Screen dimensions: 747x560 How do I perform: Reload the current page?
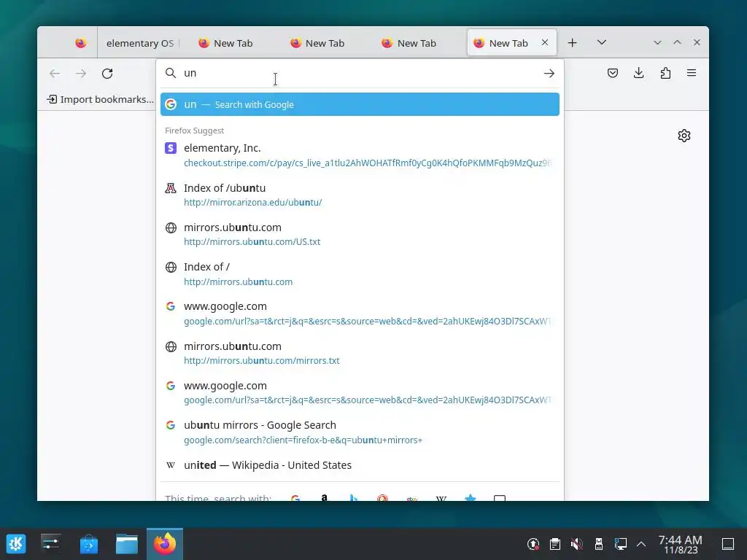[107, 74]
